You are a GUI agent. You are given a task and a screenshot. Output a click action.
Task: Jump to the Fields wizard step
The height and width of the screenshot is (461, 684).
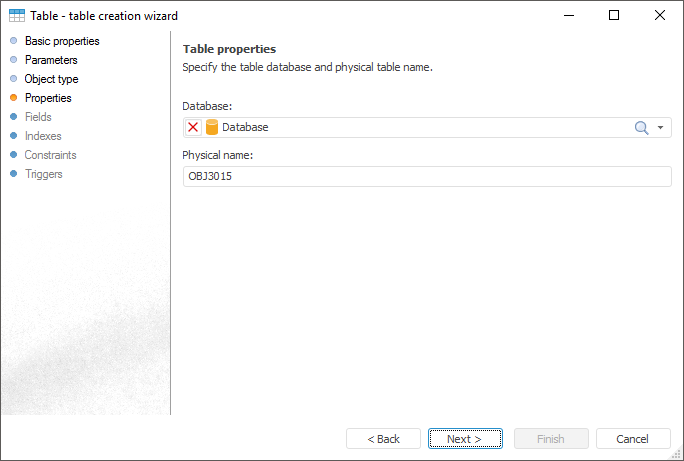(x=38, y=117)
